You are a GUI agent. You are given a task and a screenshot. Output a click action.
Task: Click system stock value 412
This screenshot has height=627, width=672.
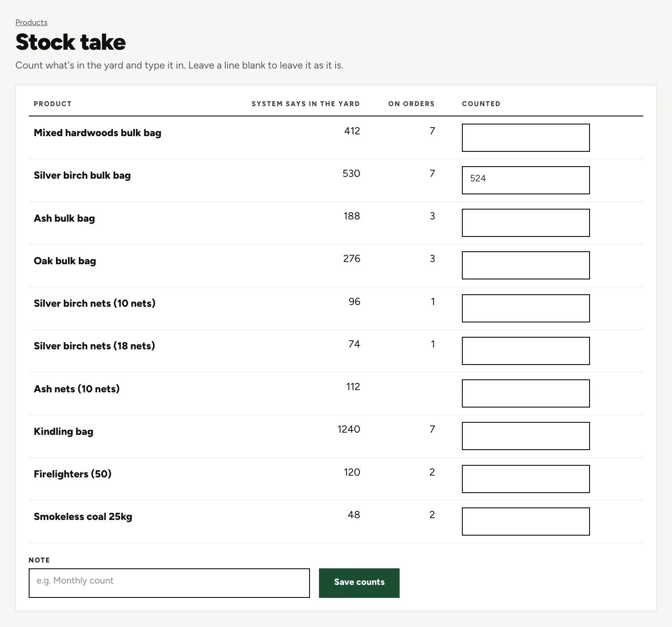352,131
